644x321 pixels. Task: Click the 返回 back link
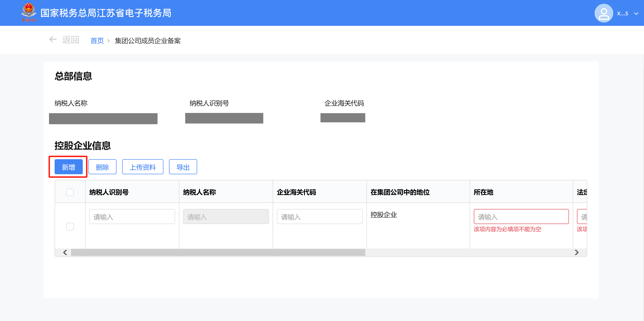(x=71, y=40)
